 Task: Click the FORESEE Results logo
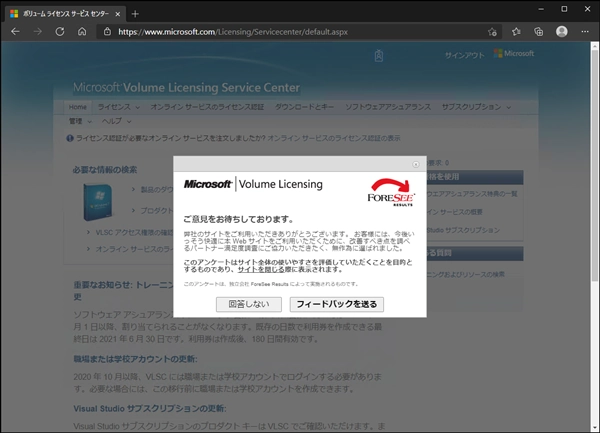point(391,192)
